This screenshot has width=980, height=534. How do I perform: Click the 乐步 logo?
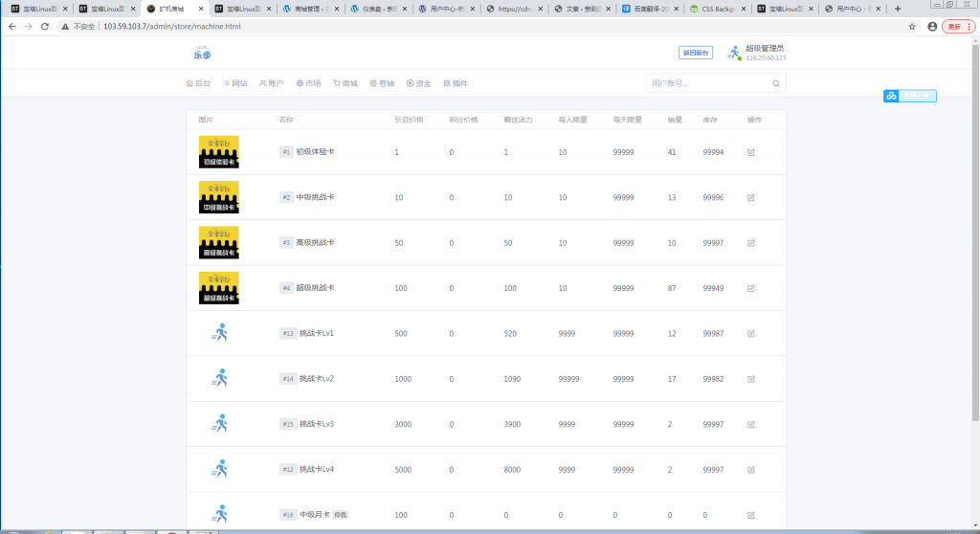click(x=201, y=54)
